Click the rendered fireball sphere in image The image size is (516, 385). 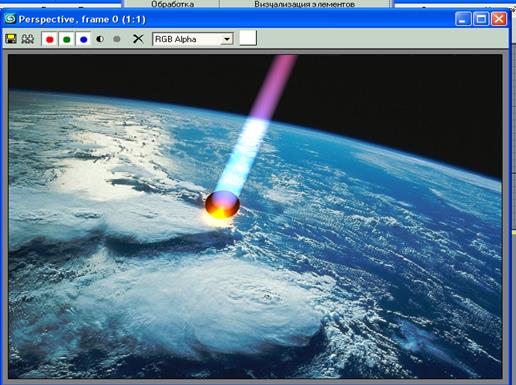tap(222, 205)
